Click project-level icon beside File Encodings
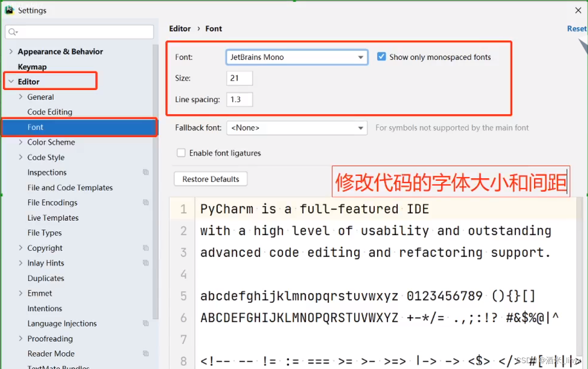The image size is (588, 369). click(x=146, y=202)
